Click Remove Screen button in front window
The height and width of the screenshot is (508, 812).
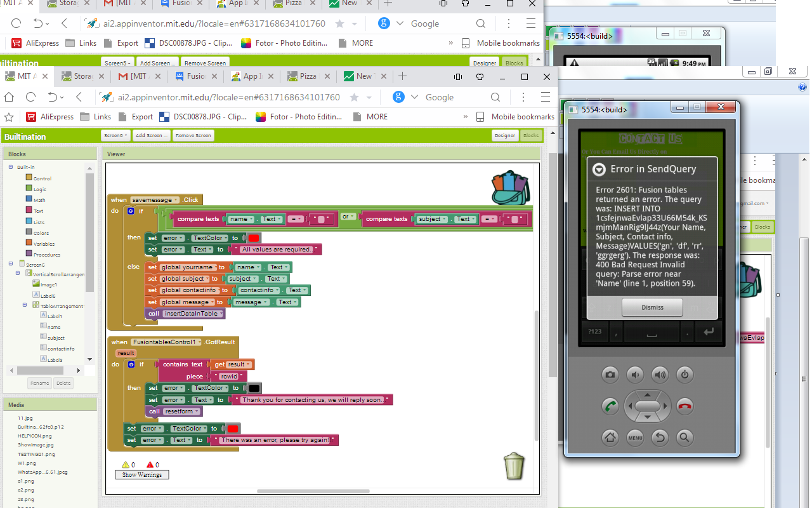click(193, 135)
